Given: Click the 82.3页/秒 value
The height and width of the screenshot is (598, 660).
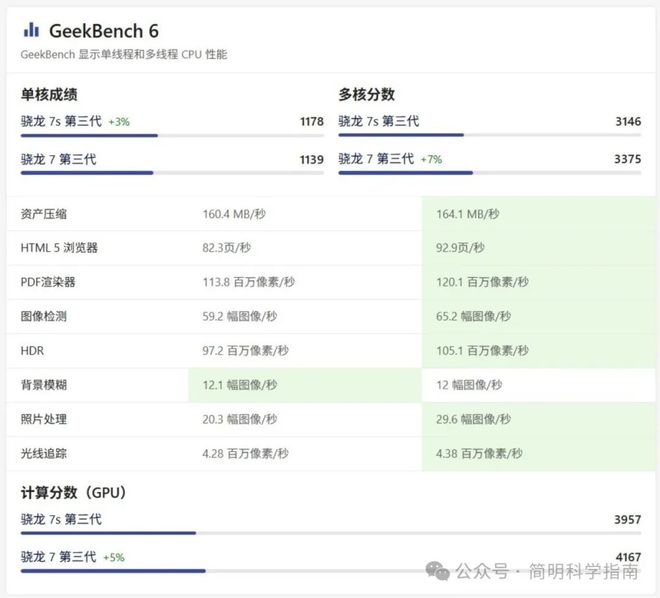Looking at the screenshot, I should click(226, 248).
